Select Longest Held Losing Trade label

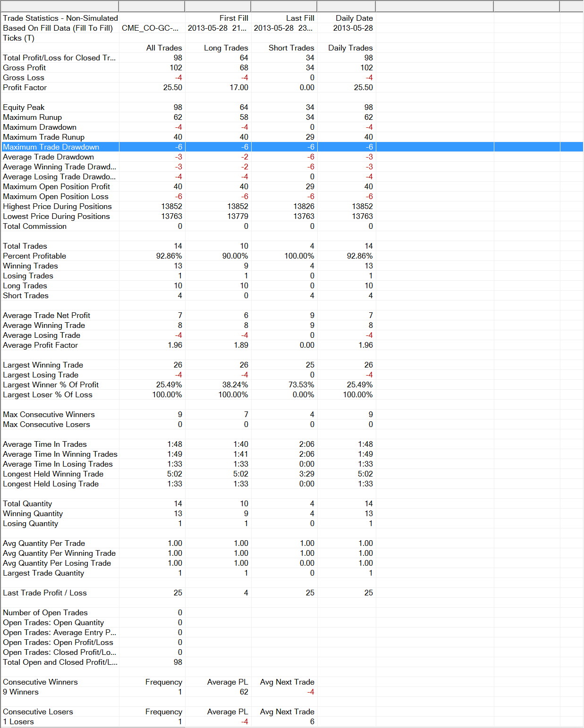[51, 484]
